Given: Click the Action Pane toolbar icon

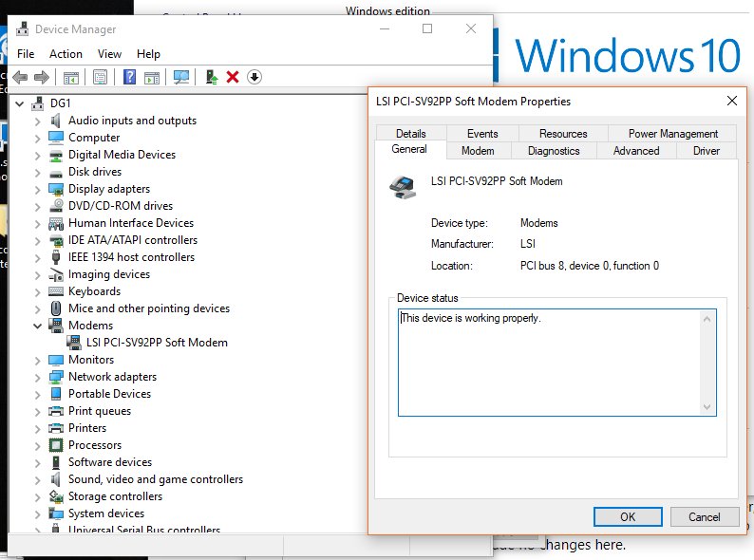Looking at the screenshot, I should [152, 77].
